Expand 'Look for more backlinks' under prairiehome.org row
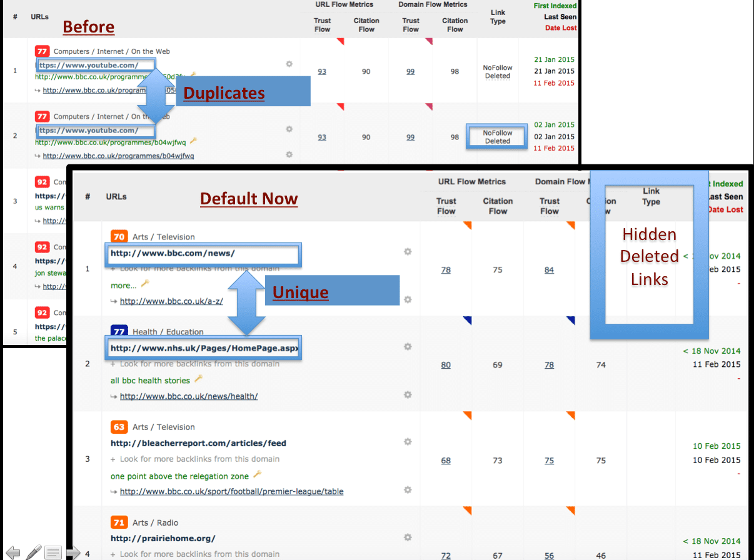The height and width of the screenshot is (560, 754). point(195,554)
